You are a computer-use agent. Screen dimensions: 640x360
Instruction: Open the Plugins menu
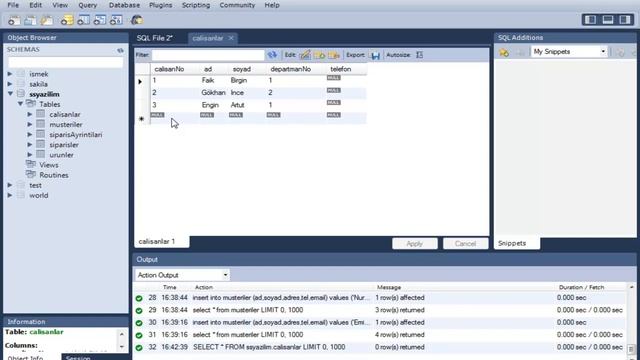tap(160, 5)
